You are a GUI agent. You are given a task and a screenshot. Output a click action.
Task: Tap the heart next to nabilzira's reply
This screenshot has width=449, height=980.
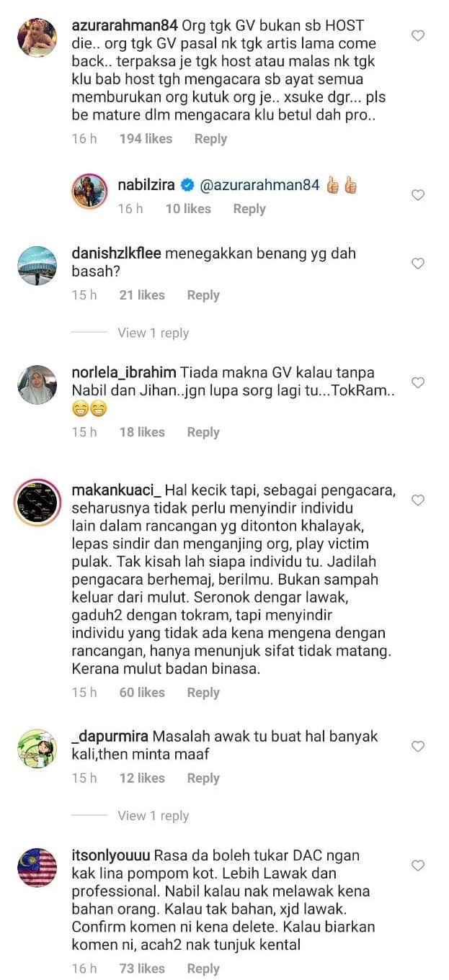click(417, 195)
